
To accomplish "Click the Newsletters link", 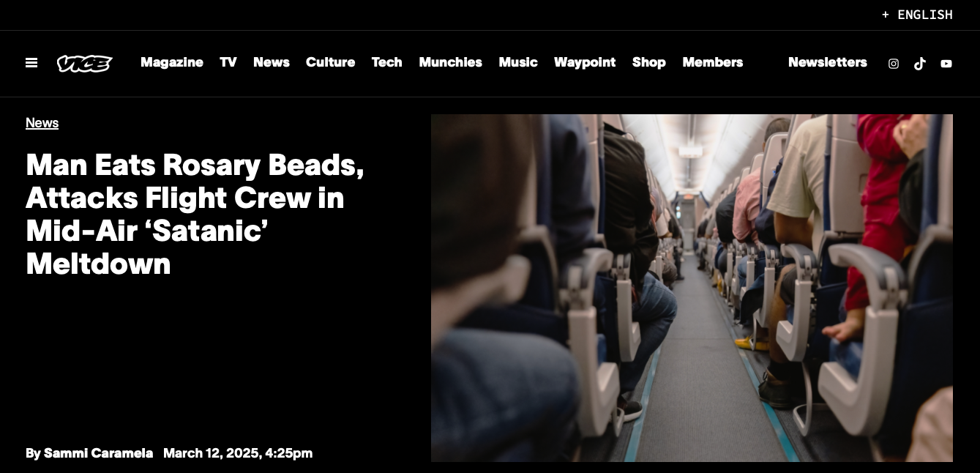I will point(828,62).
